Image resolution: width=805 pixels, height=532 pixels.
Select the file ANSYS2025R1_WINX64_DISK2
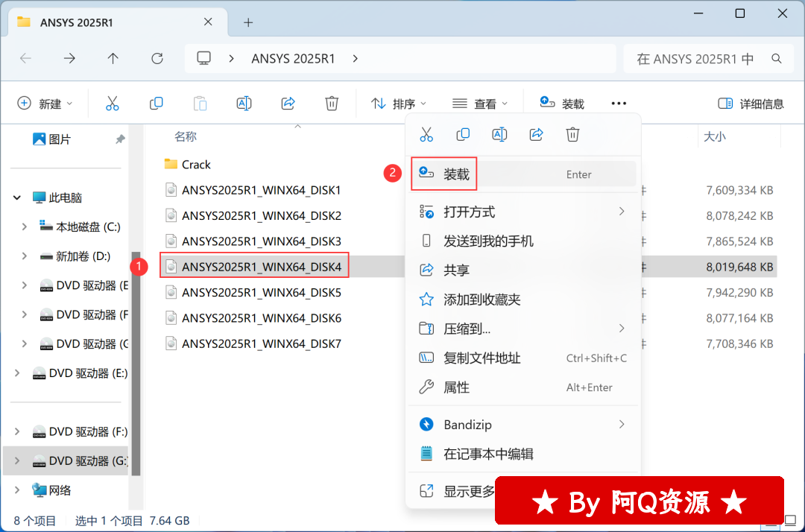[253, 215]
